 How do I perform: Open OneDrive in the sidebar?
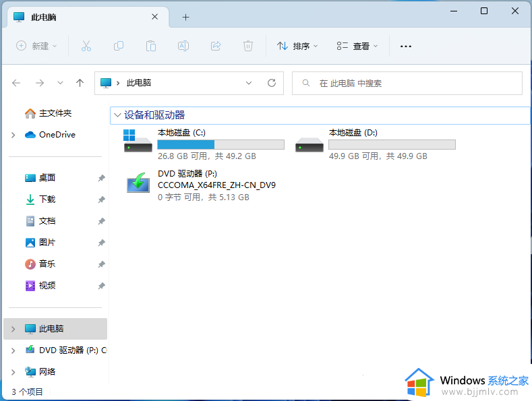coord(50,135)
